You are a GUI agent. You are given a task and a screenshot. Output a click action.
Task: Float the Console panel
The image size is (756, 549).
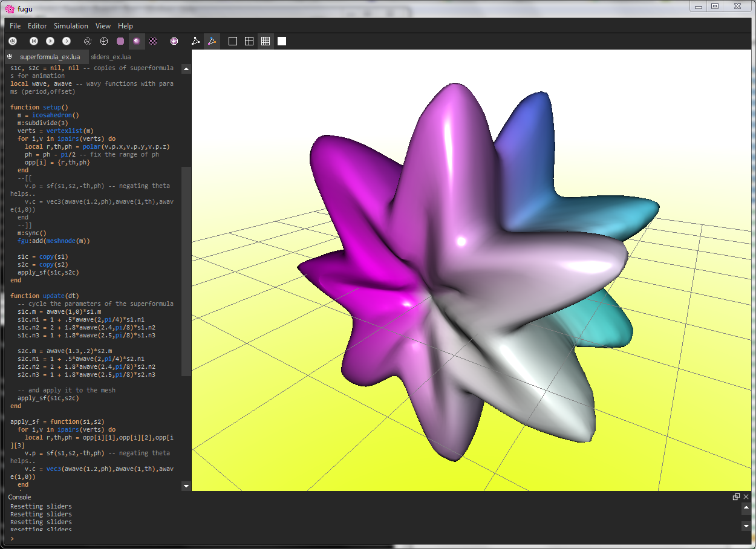736,496
